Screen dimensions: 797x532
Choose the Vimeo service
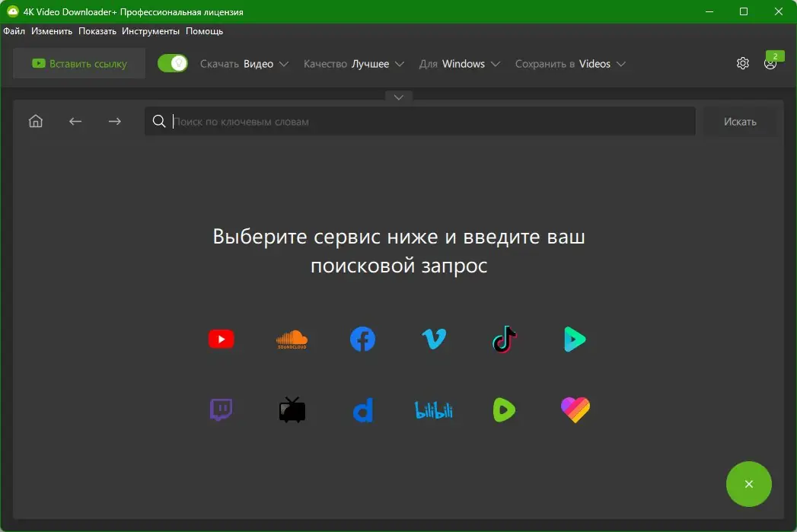[x=433, y=339]
